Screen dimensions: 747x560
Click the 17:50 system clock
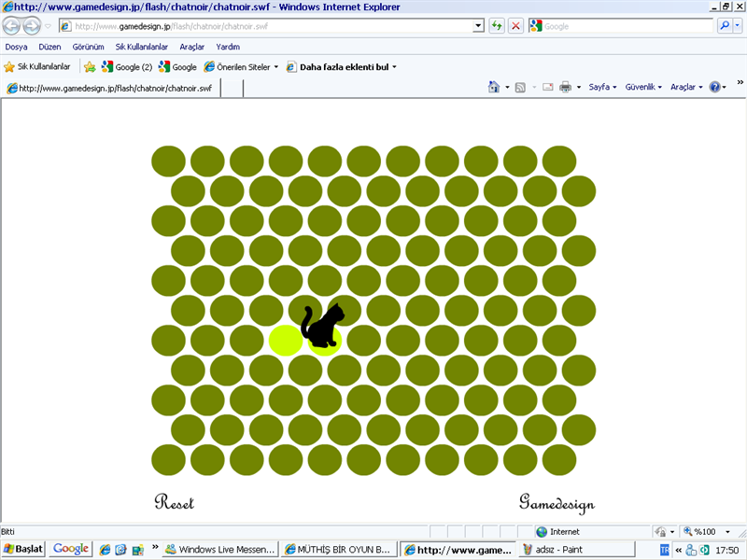click(x=727, y=550)
